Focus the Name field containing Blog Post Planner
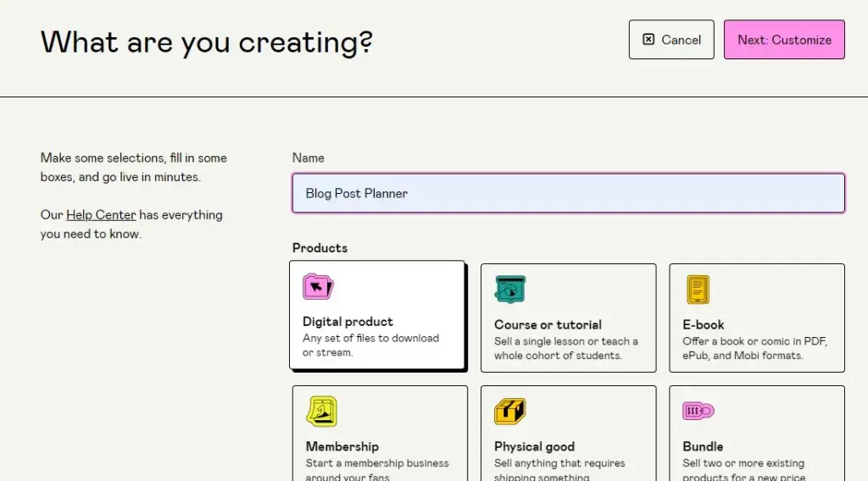Screen dimensions: 868x481 click(x=568, y=193)
